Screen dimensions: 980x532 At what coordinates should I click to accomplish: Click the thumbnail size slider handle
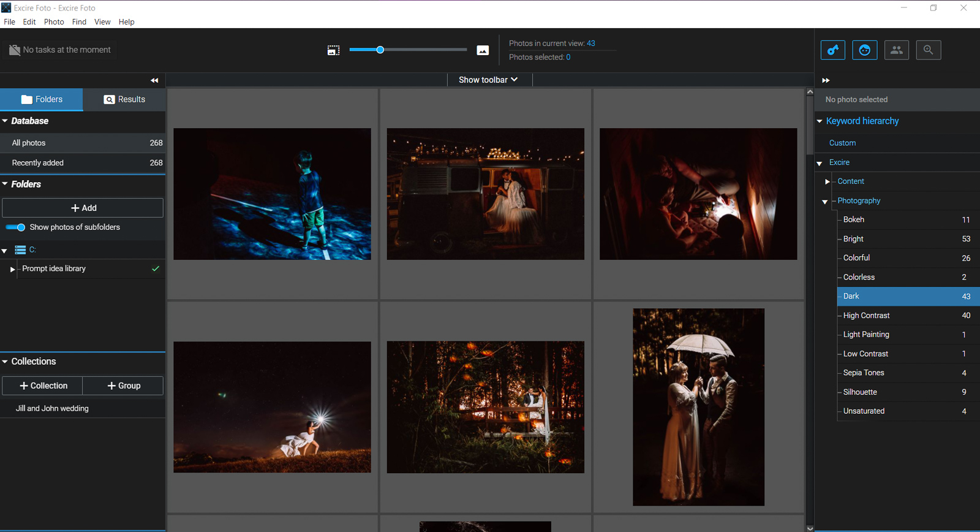380,50
